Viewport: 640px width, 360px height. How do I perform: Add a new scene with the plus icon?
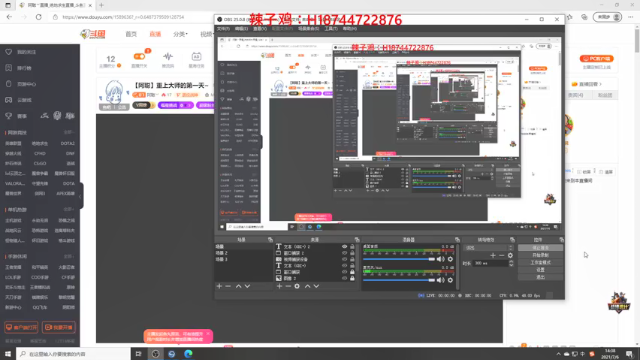click(219, 287)
